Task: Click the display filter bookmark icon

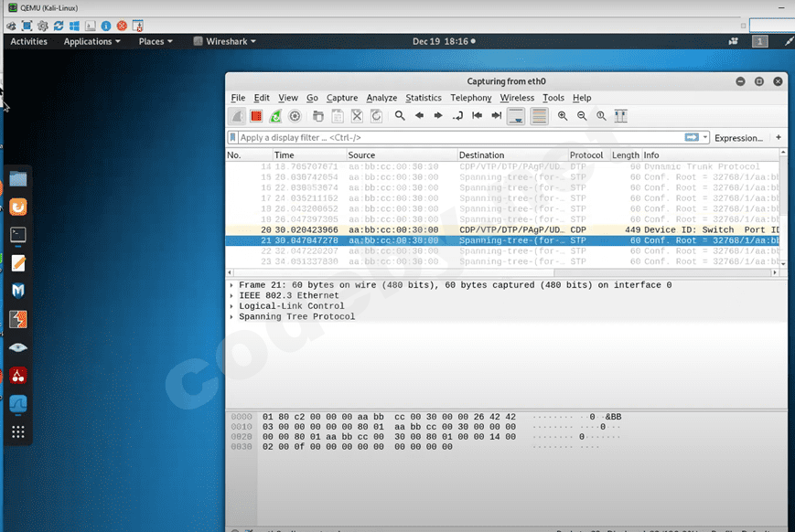Action: point(233,137)
